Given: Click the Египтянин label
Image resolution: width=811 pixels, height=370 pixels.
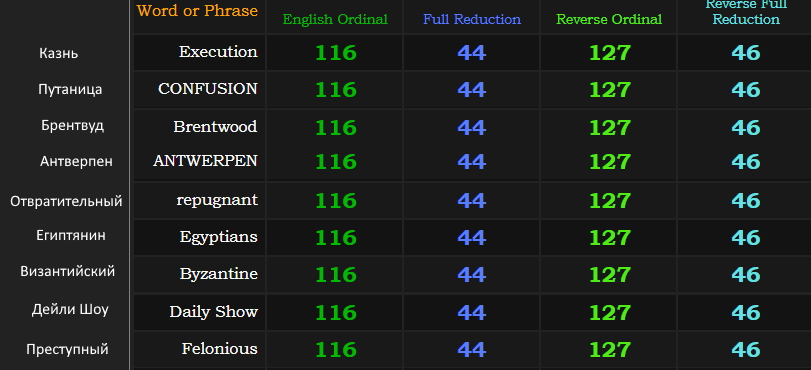Looking at the screenshot, I should [71, 235].
